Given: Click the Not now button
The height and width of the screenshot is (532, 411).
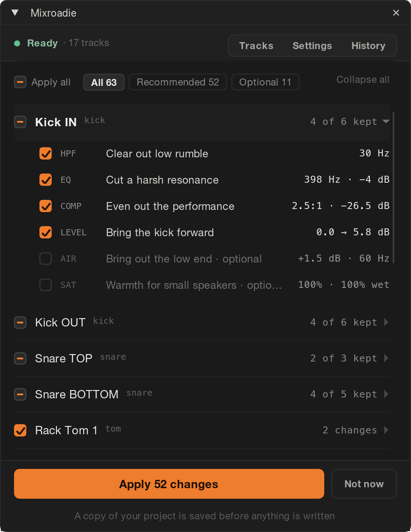Looking at the screenshot, I should 364,484.
